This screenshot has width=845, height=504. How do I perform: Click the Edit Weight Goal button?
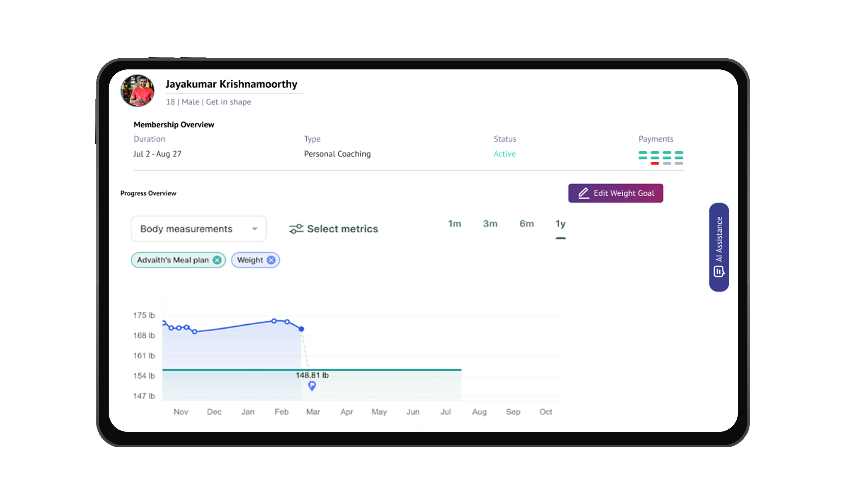(x=615, y=193)
